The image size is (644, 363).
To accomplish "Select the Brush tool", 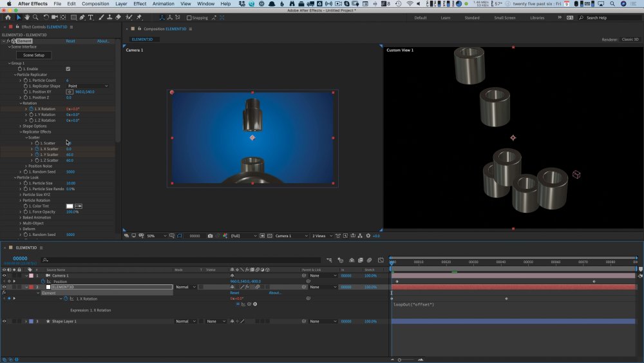I will [101, 17].
